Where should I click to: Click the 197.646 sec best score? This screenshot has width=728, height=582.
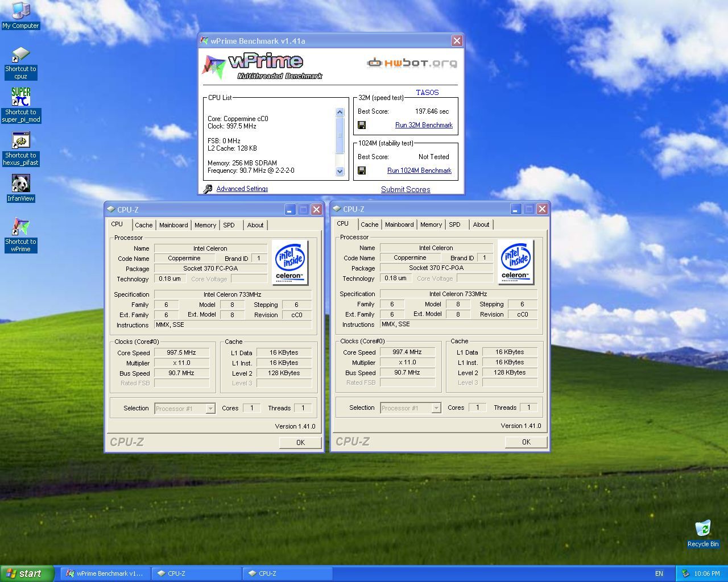point(432,111)
